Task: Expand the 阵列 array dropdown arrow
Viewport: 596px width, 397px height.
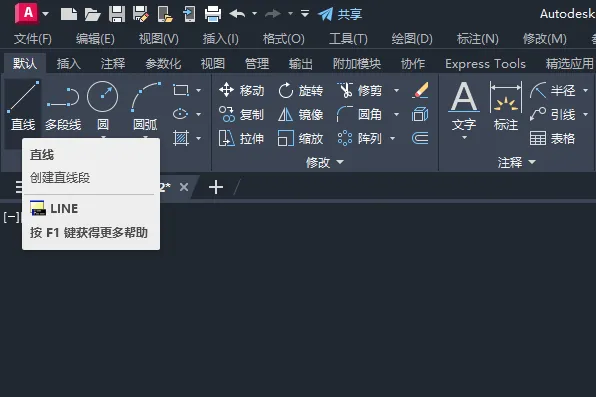Action: pos(392,138)
